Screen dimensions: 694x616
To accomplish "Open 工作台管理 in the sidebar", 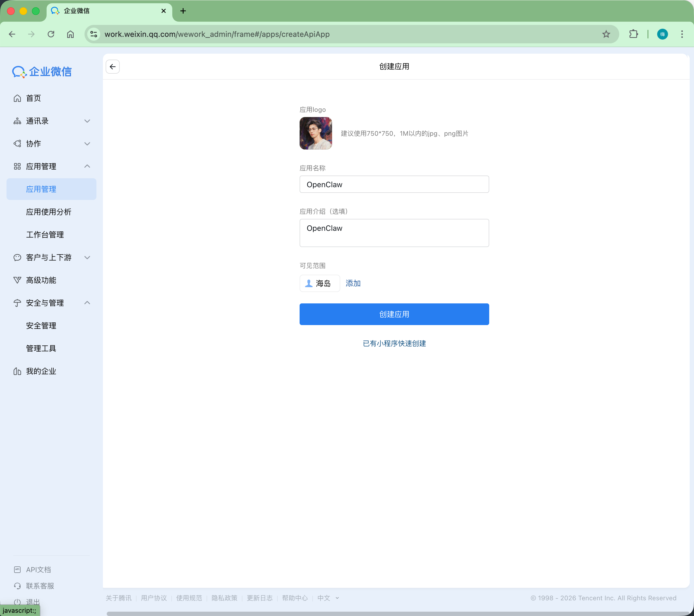I will (45, 235).
